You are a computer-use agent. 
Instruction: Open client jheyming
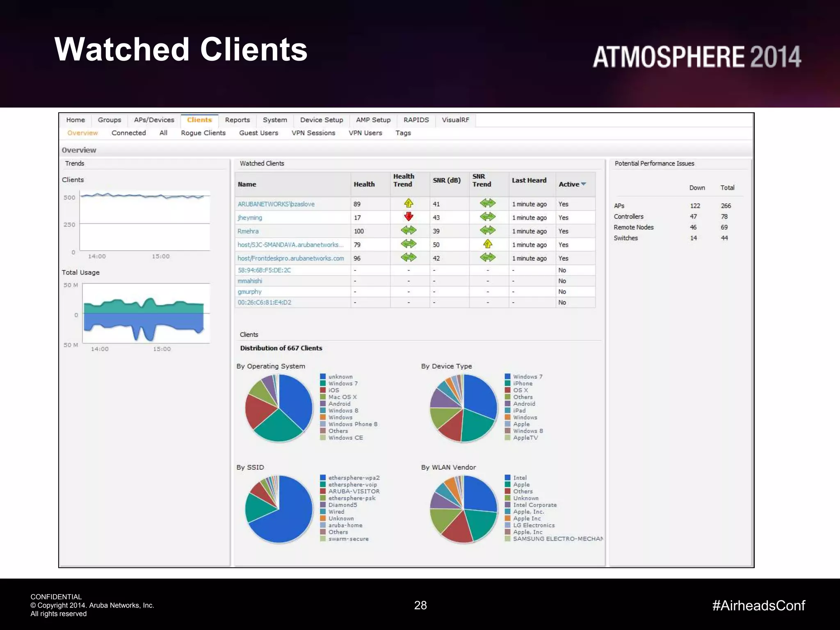point(250,218)
